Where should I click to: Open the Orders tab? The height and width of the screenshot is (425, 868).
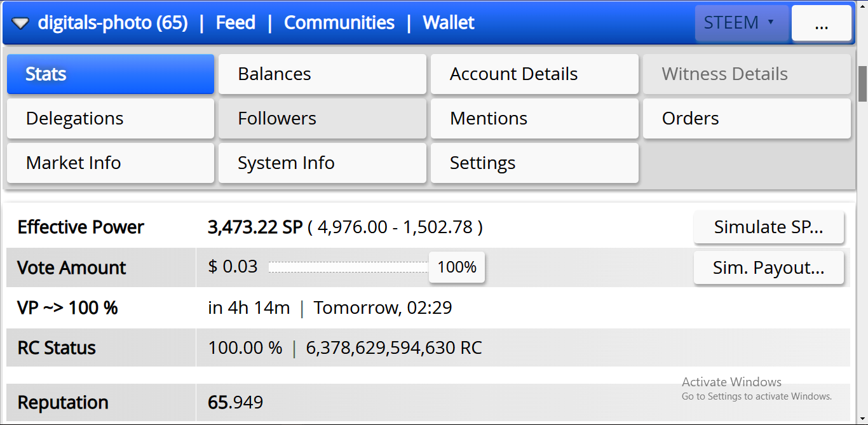pyautogui.click(x=747, y=119)
